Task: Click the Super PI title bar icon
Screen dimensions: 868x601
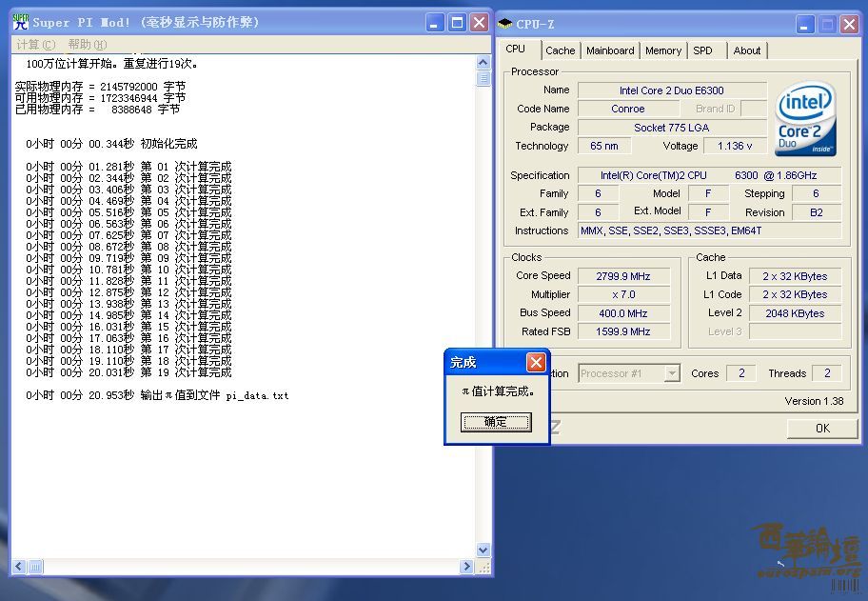Action: (20, 22)
